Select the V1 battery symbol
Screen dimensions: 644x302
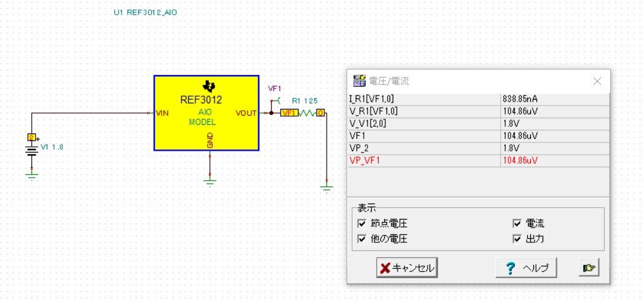[x=31, y=152]
